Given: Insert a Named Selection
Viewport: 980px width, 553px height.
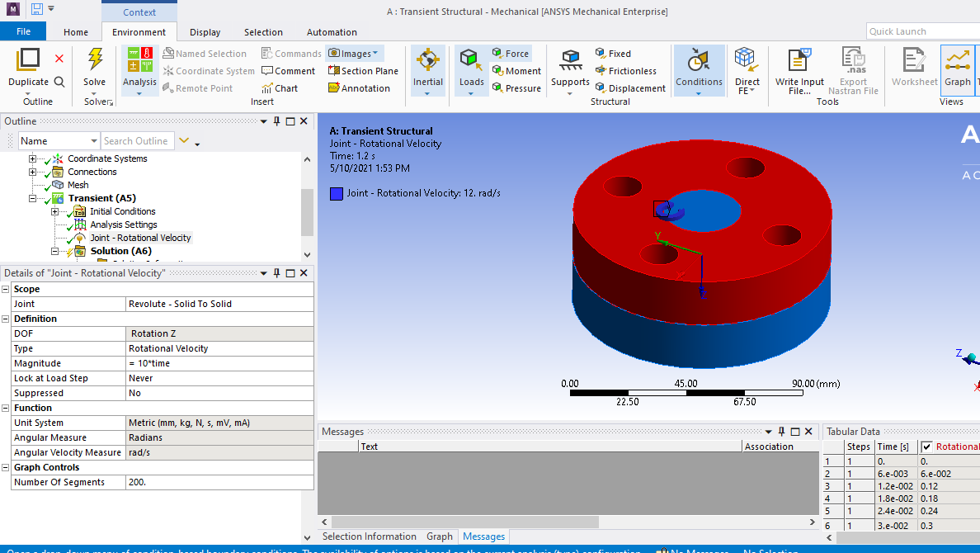Looking at the screenshot, I should pos(205,54).
